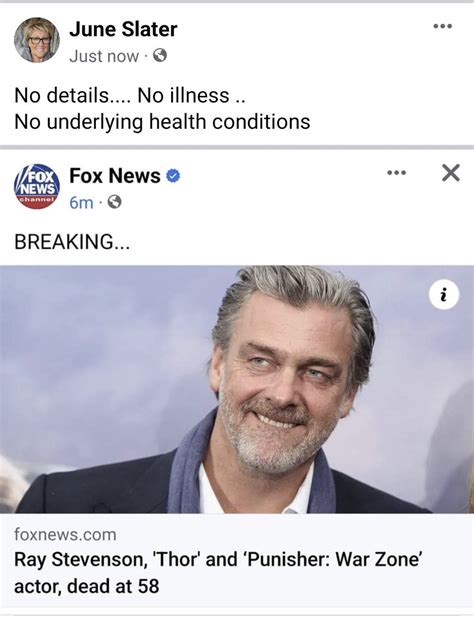Click globe privacy icon beside 6m timestamp
Image resolution: width=474 pixels, height=618 pixels.
coord(114,202)
